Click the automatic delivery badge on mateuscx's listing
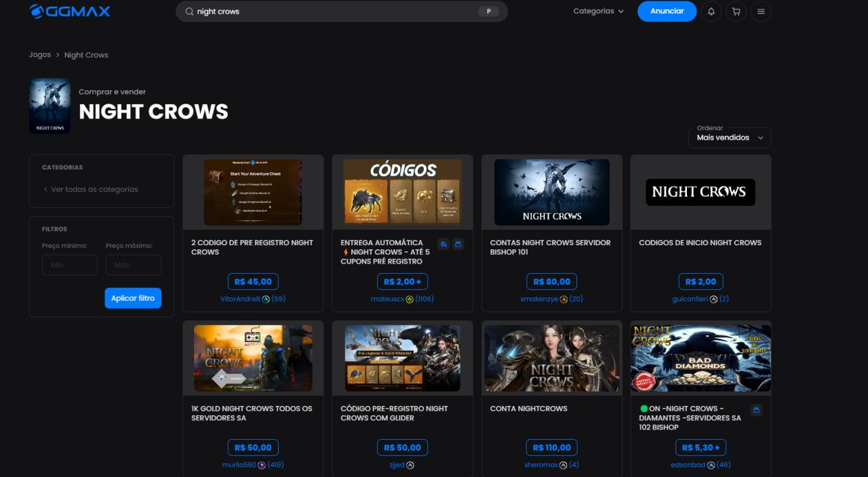 pyautogui.click(x=443, y=243)
